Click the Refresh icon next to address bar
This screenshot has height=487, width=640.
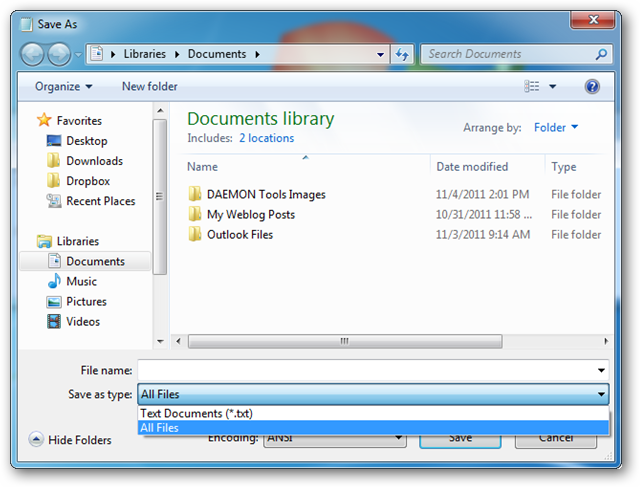pyautogui.click(x=402, y=54)
